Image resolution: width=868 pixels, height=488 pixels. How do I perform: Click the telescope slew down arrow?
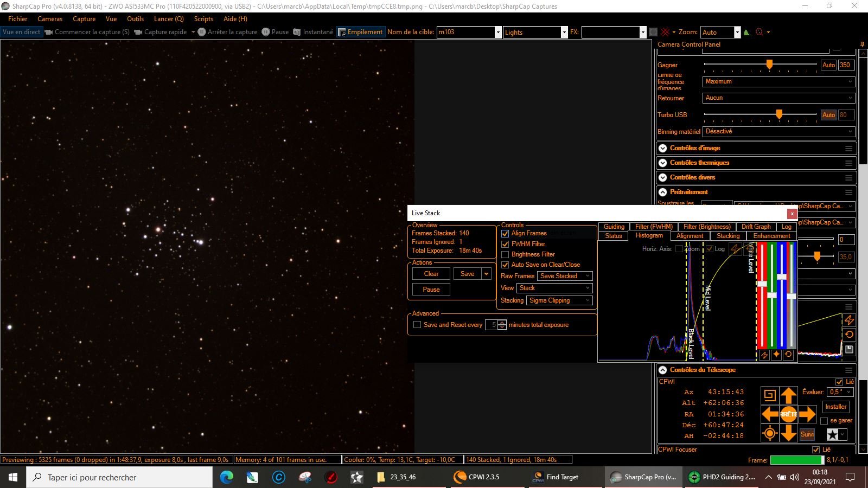pos(788,433)
